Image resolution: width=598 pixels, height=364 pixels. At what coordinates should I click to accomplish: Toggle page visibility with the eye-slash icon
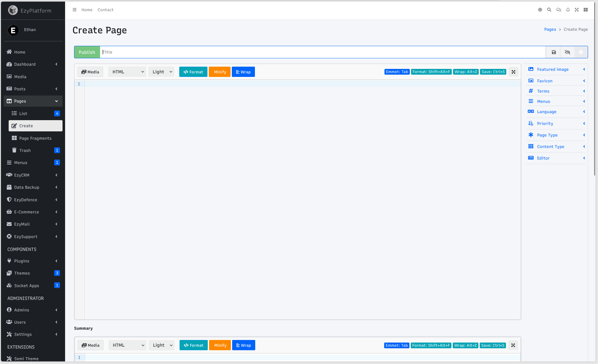[567, 52]
